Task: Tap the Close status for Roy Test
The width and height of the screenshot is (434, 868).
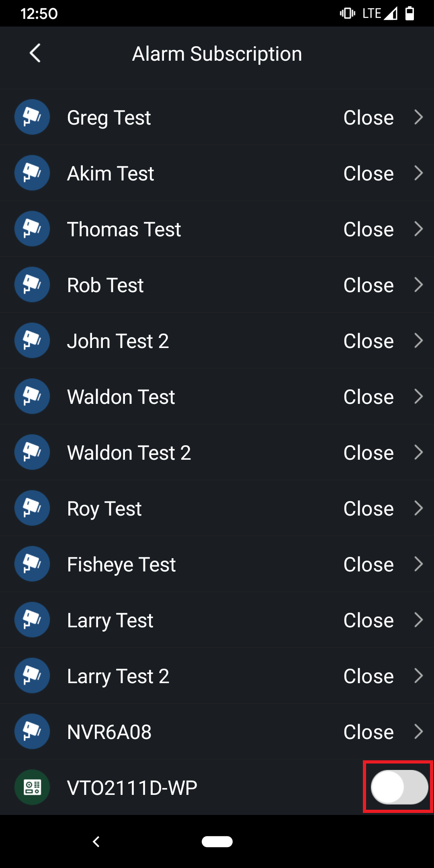Action: [x=368, y=508]
